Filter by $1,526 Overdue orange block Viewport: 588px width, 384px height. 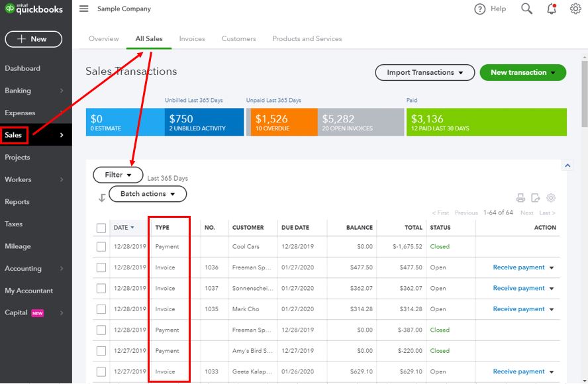tap(284, 122)
